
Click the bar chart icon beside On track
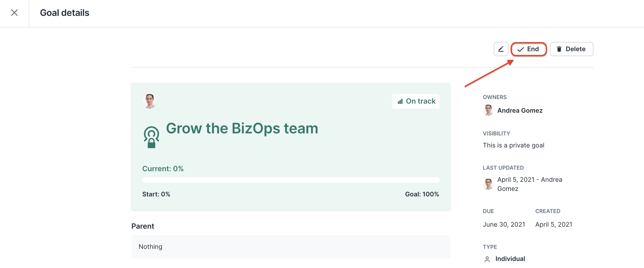coord(400,101)
